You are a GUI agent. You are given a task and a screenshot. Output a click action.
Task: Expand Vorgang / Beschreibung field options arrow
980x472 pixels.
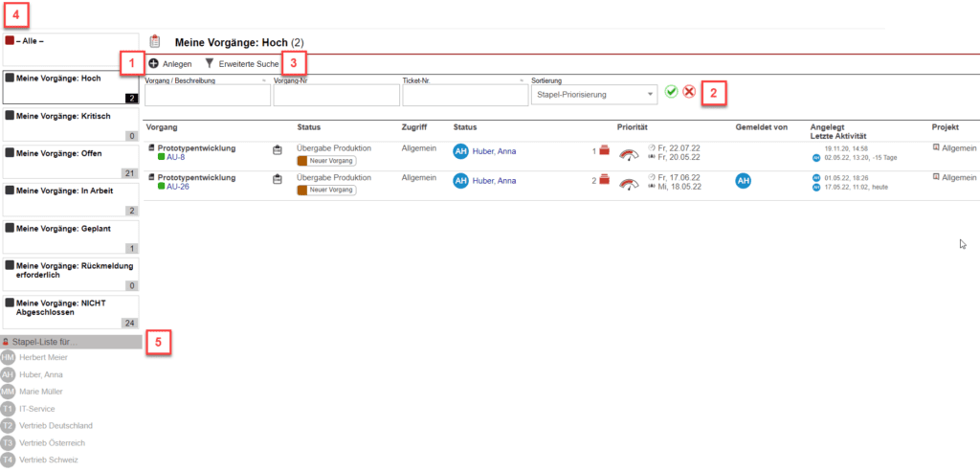(x=265, y=81)
